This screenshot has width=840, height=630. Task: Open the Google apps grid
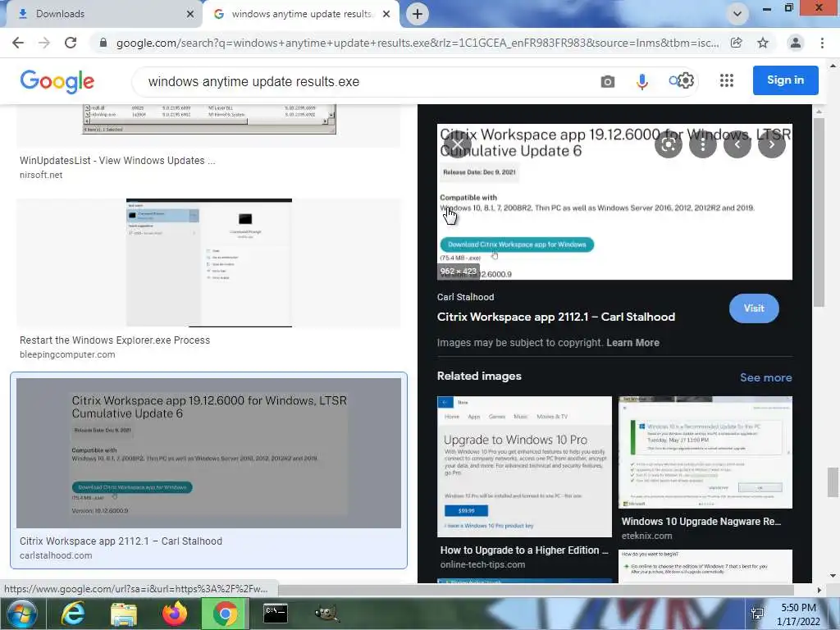pyautogui.click(x=727, y=80)
